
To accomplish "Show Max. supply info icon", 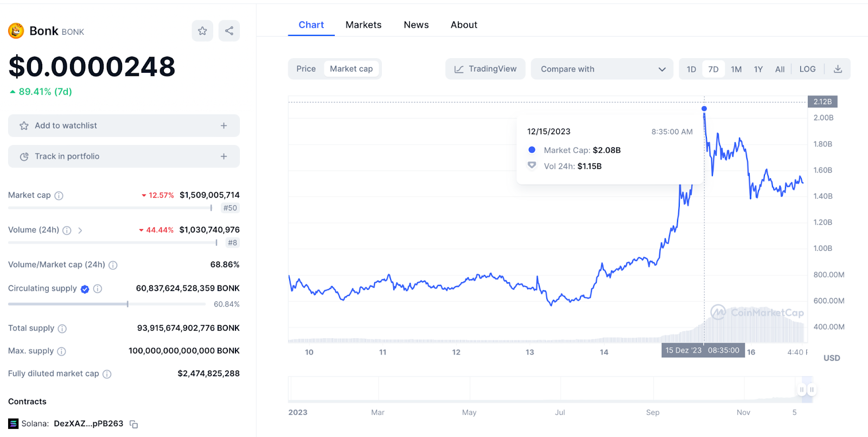I will 61,351.
